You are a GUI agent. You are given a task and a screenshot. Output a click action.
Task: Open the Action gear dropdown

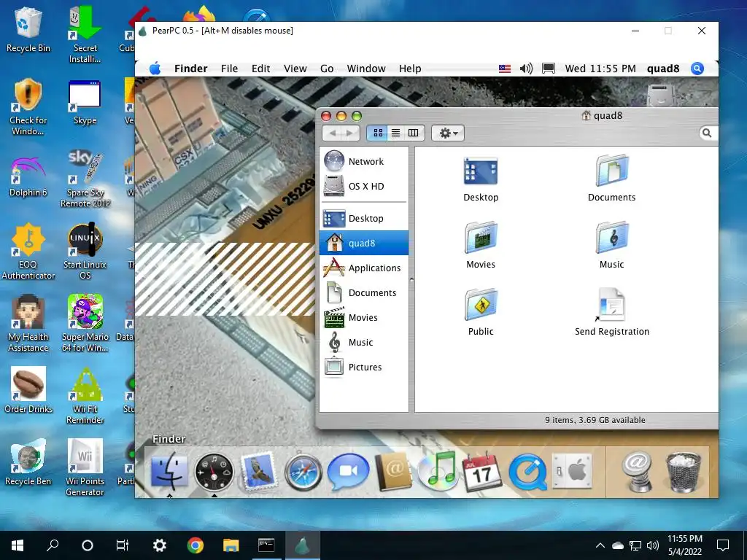(x=448, y=133)
